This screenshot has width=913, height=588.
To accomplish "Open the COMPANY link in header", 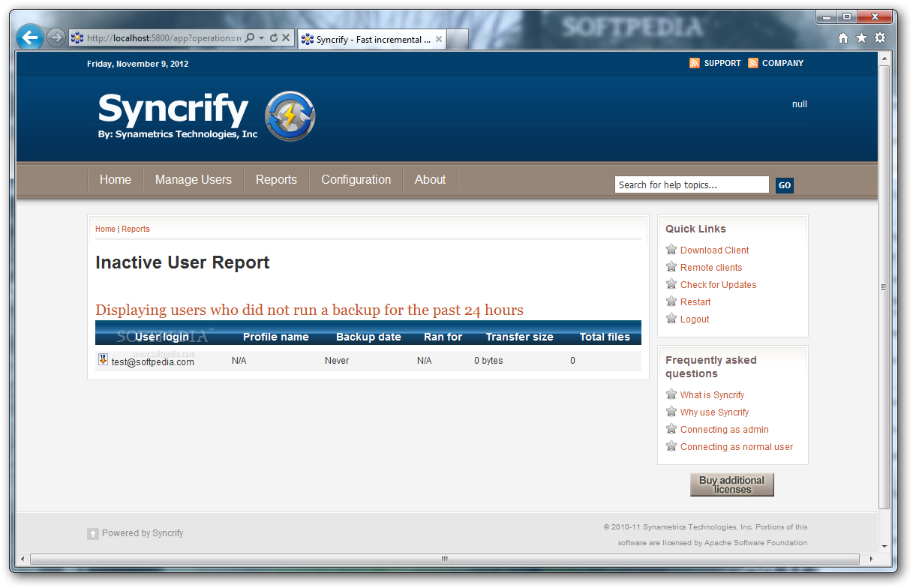I will pos(782,63).
